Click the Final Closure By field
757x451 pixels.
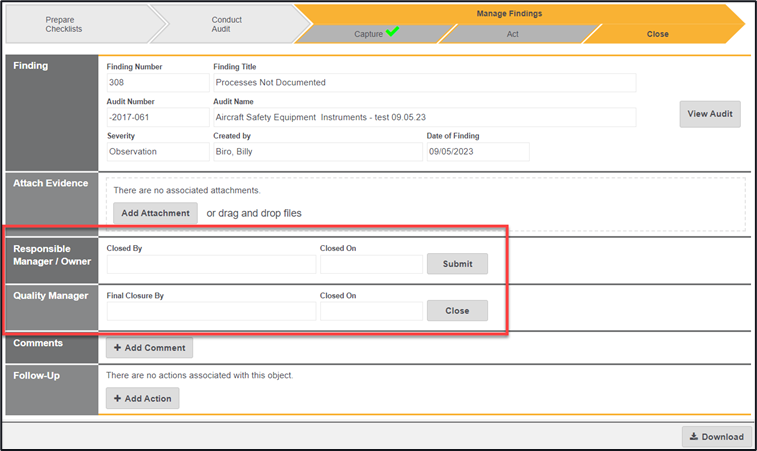[x=211, y=311]
